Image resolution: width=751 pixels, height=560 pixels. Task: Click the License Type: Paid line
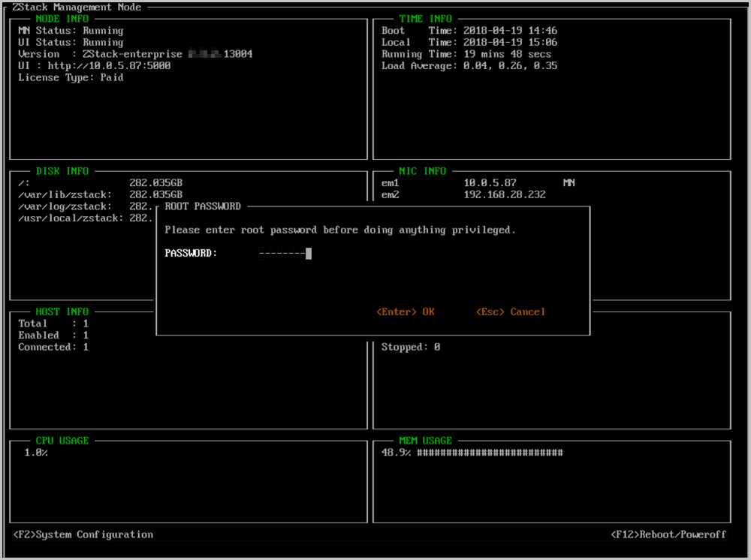(71, 78)
